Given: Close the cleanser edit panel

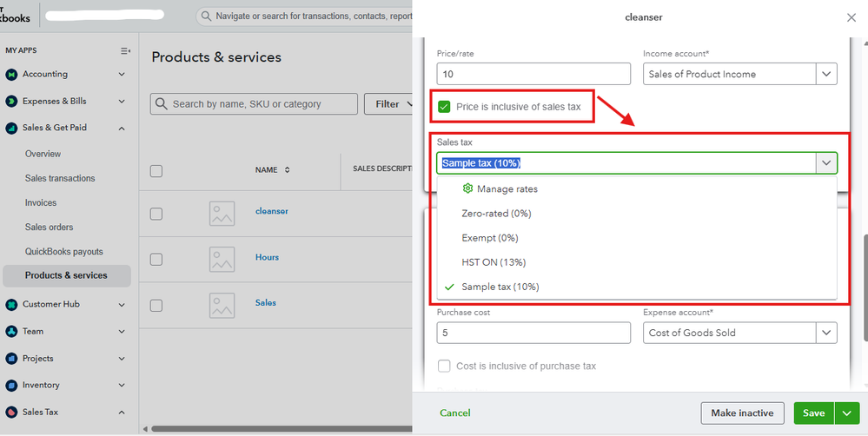Looking at the screenshot, I should (x=851, y=17).
